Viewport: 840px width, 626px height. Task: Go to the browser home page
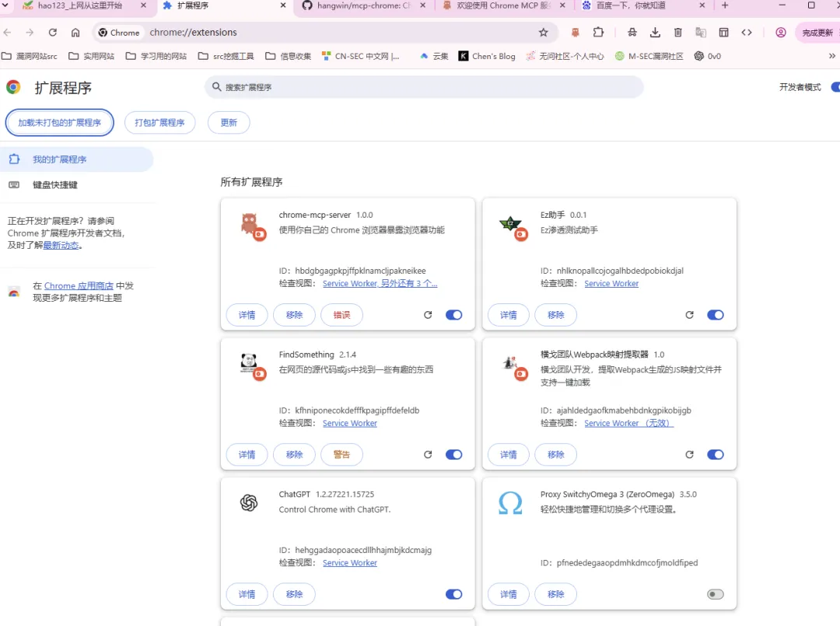tap(75, 33)
